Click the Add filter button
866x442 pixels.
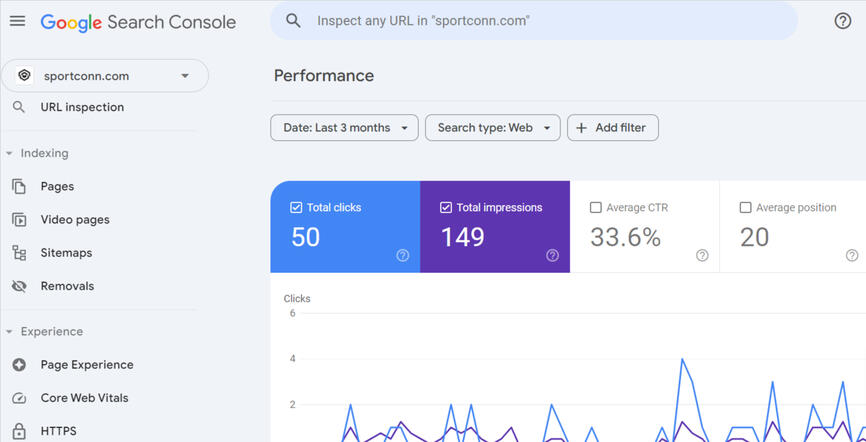pyautogui.click(x=612, y=128)
